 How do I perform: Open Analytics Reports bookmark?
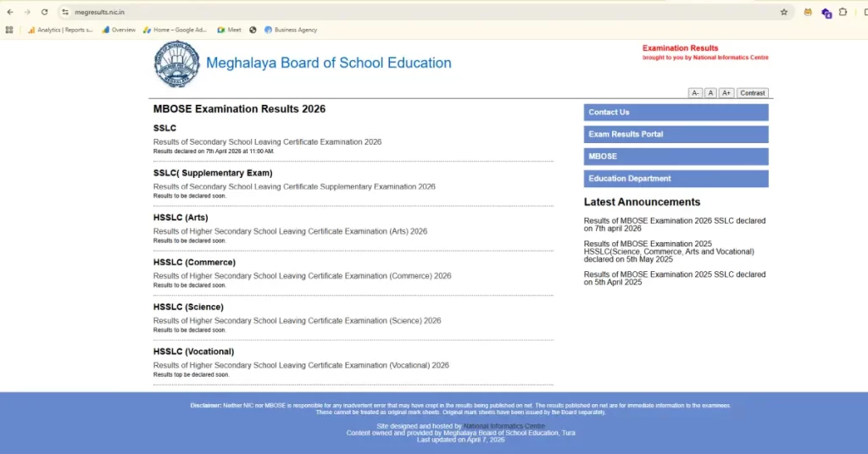click(x=60, y=30)
